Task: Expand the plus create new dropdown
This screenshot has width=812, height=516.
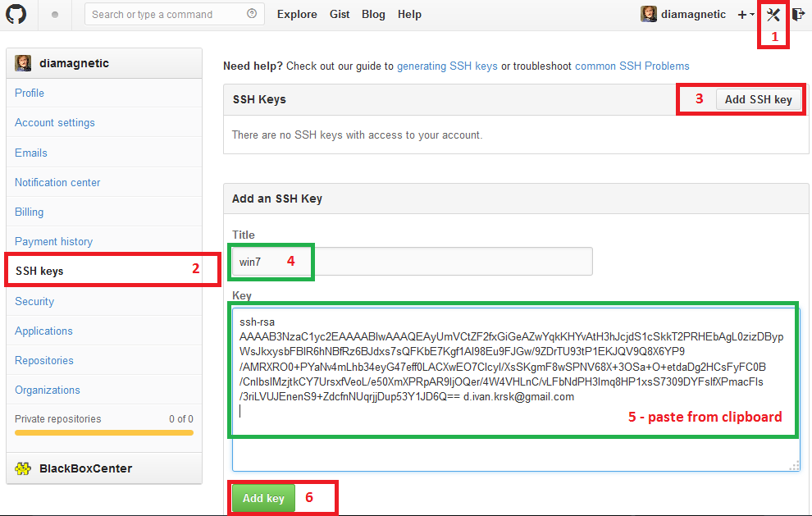Action: click(x=746, y=15)
